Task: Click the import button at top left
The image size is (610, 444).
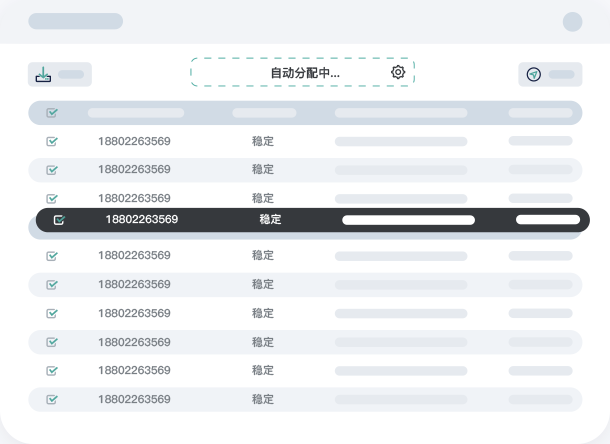Action: [60, 74]
